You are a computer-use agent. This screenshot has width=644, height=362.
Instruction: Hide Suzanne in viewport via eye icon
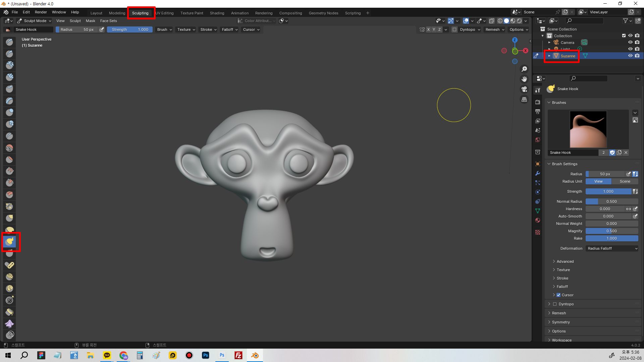pos(630,56)
